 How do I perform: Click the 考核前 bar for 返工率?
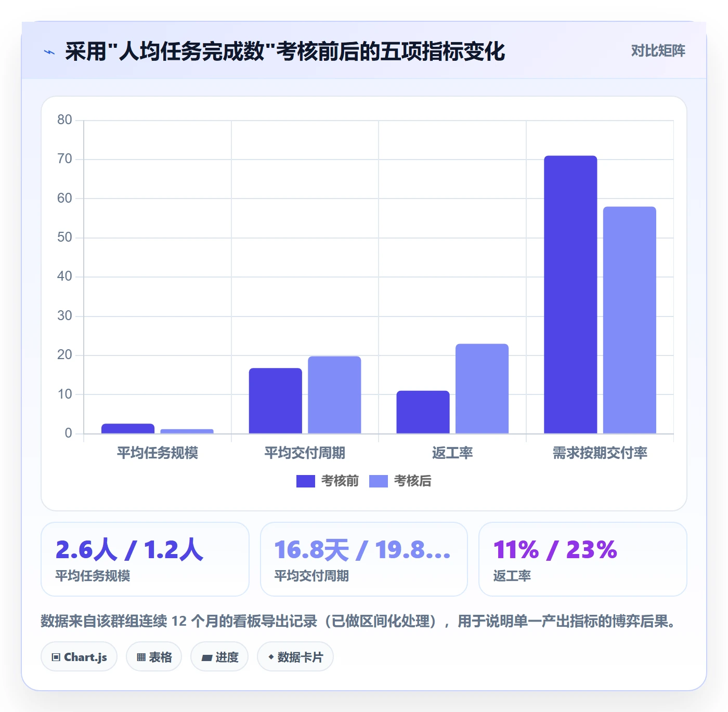423,412
